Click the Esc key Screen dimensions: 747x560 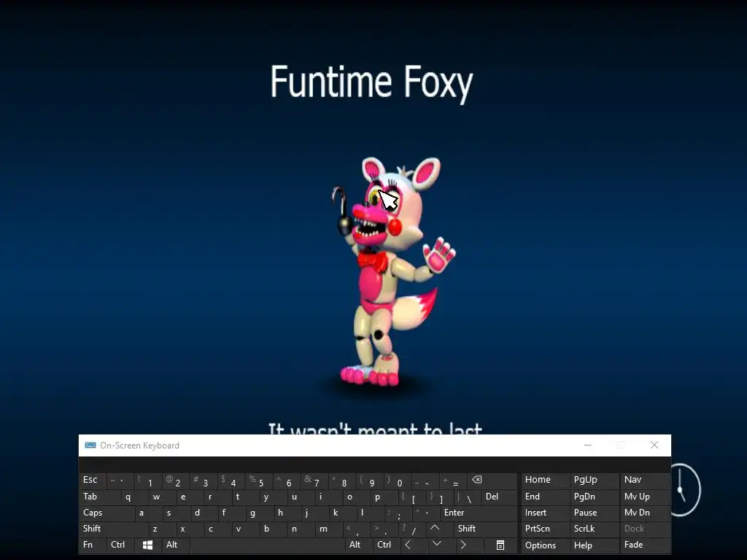pos(93,480)
